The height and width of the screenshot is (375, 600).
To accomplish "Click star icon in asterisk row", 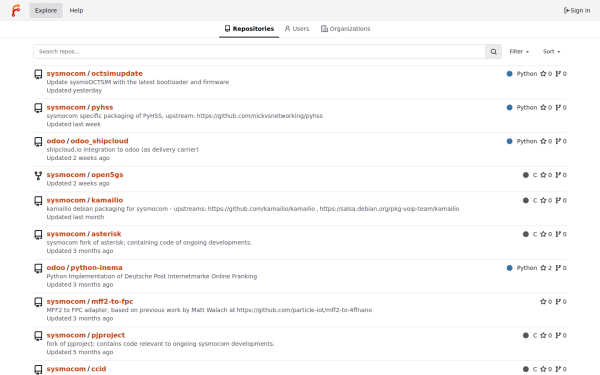I will [x=543, y=234].
